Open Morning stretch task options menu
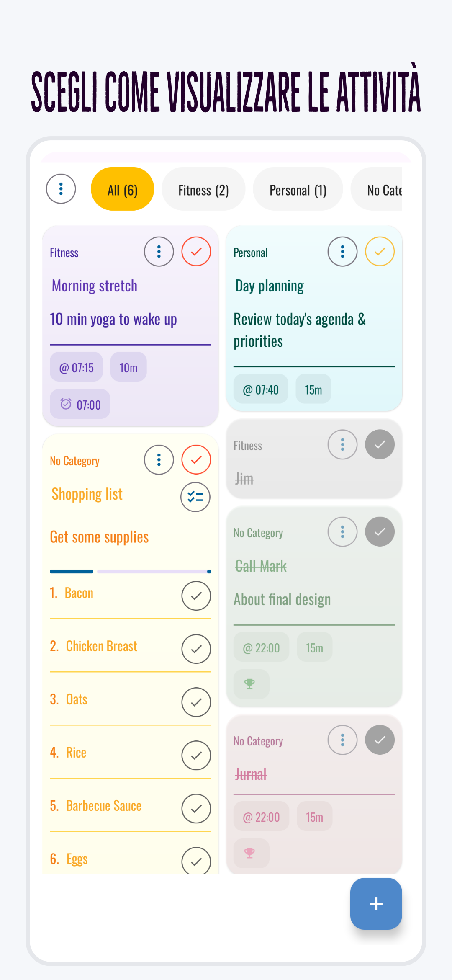The height and width of the screenshot is (980, 452). click(159, 252)
